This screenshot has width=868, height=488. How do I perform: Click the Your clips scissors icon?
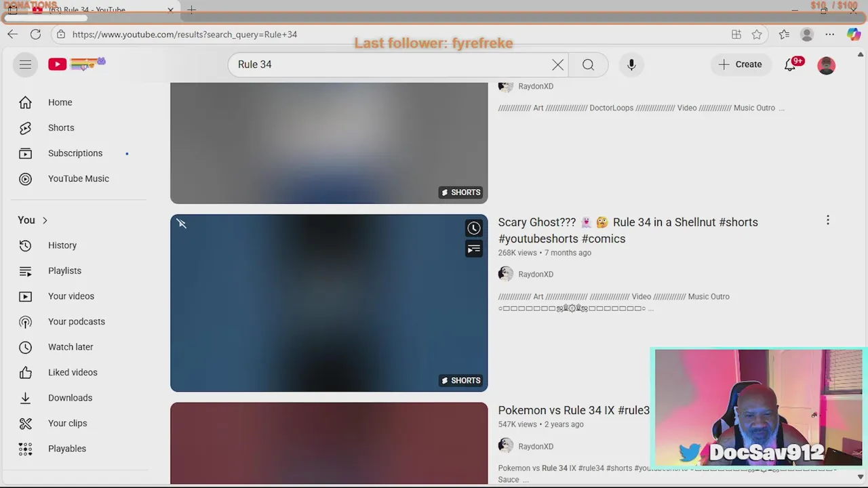click(25, 423)
